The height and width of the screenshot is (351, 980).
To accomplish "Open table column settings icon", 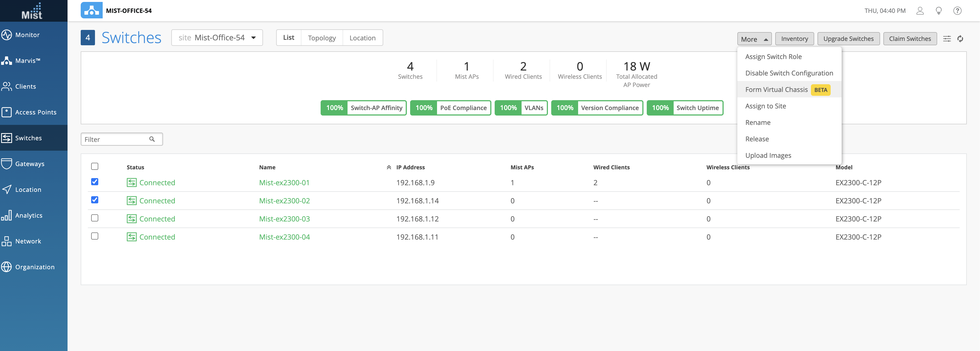I will click(947, 39).
